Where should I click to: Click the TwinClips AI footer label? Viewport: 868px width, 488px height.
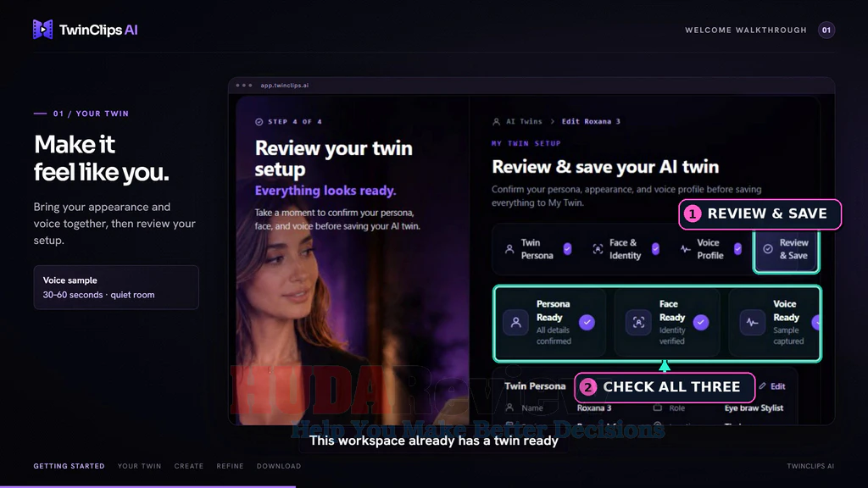pyautogui.click(x=810, y=466)
